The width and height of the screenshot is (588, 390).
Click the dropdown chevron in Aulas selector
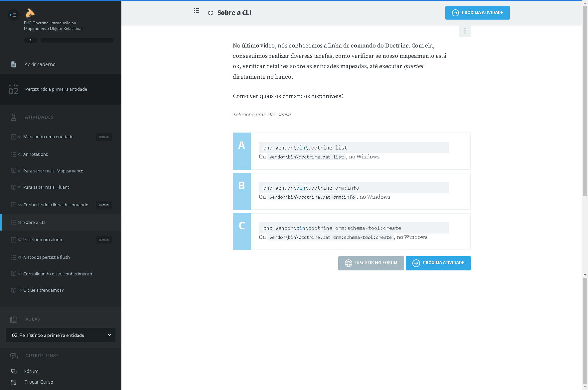coord(109,335)
